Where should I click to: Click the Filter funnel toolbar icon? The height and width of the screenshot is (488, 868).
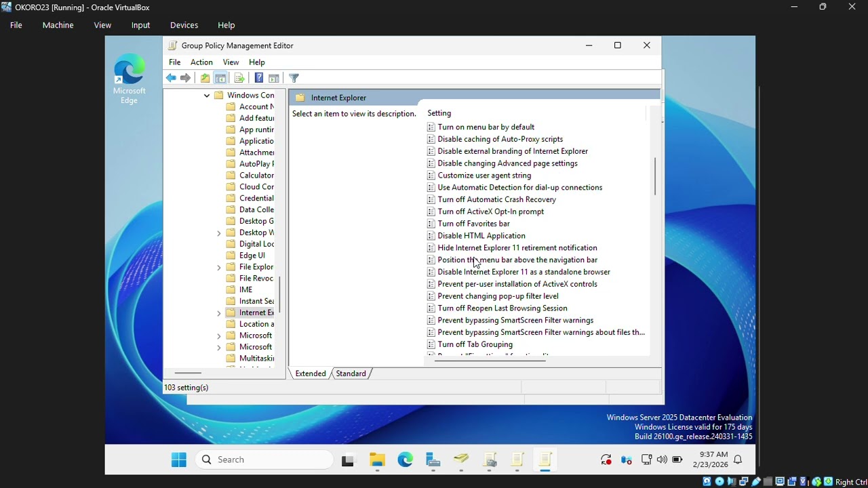(x=294, y=78)
